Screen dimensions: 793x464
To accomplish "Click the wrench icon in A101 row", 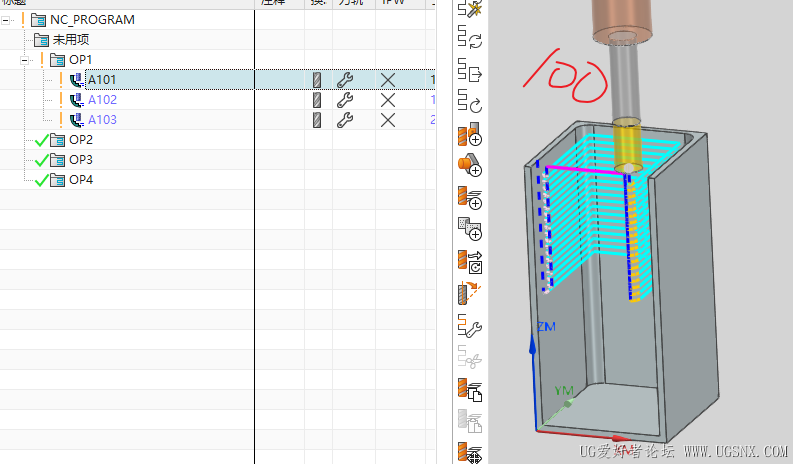I will [345, 80].
